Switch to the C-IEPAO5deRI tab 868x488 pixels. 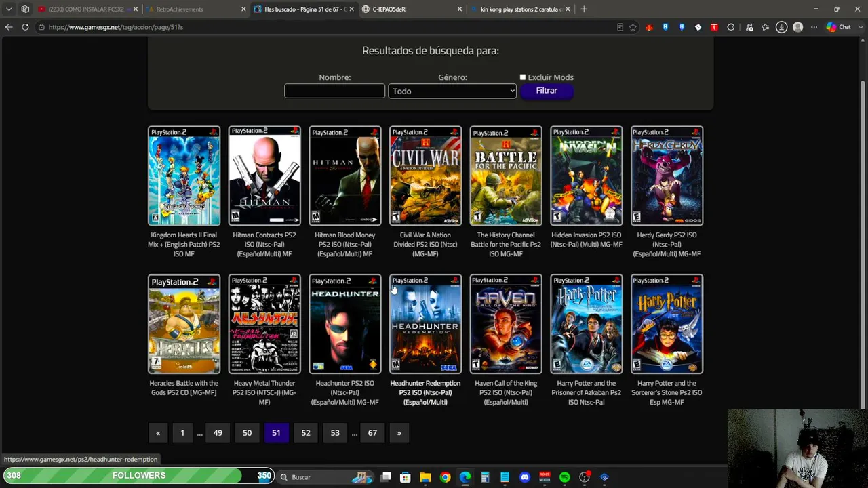(x=412, y=9)
